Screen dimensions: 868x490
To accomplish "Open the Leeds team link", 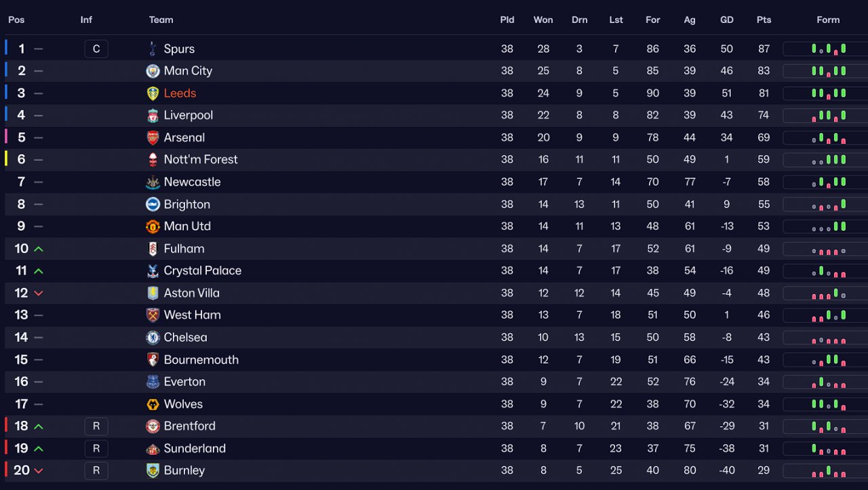I will pos(180,94).
